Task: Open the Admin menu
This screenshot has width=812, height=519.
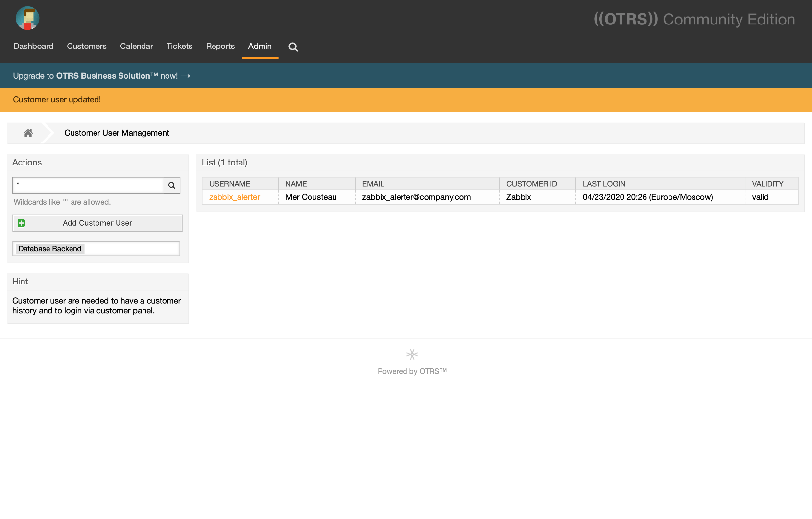Action: click(x=260, y=46)
